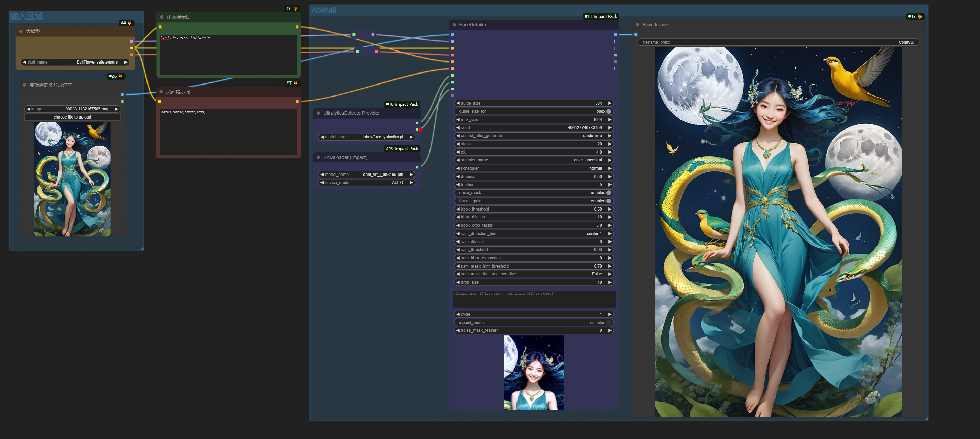Collapse the FaceDetailer node using its dot
This screenshot has height=439, width=980.
point(454,25)
